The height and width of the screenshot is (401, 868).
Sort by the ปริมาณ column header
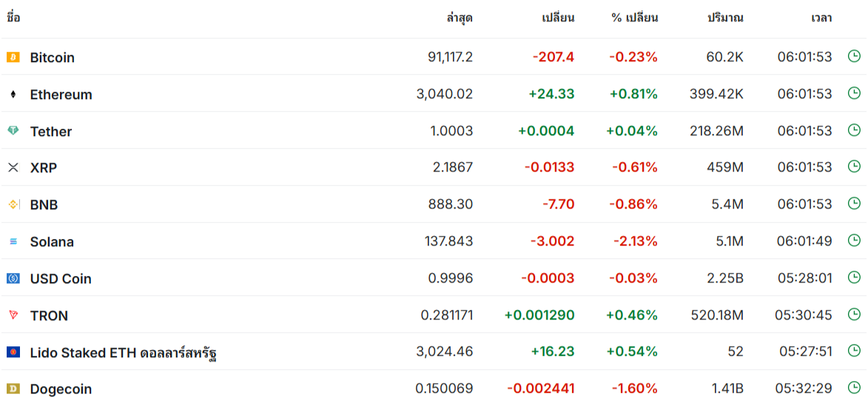[x=725, y=18]
